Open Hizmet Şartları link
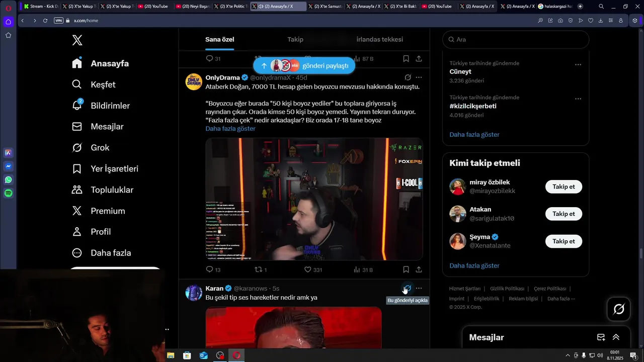This screenshot has height=362, width=644. [465, 289]
